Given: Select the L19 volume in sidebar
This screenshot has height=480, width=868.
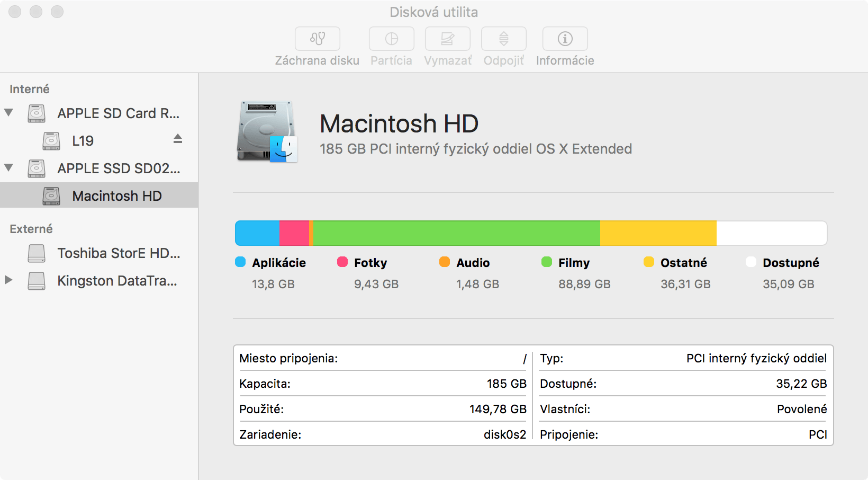Looking at the screenshot, I should [83, 141].
